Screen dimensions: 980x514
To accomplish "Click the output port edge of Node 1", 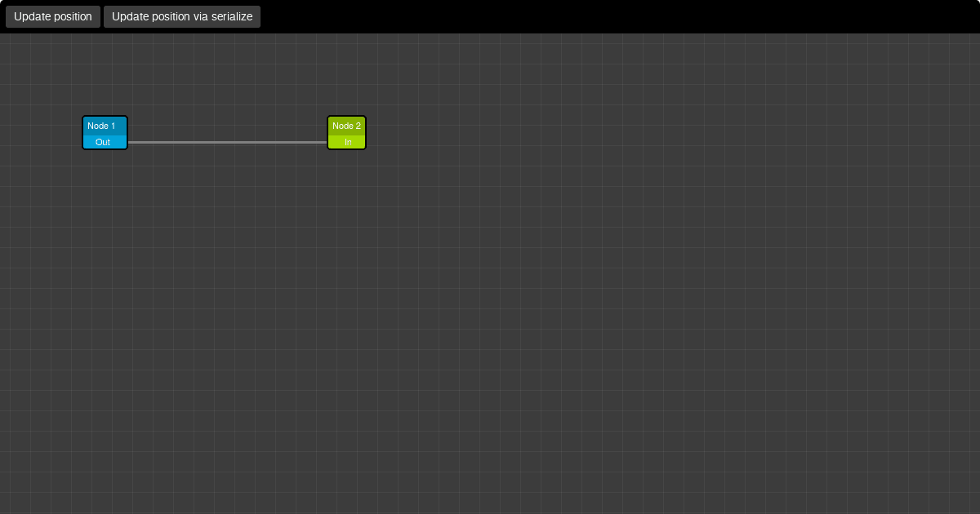I will click(x=127, y=142).
